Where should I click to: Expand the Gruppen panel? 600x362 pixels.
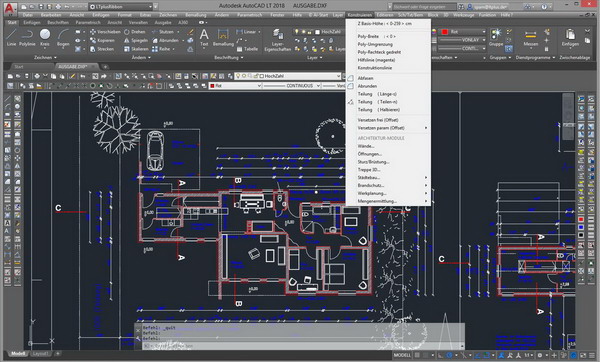(x=501, y=57)
